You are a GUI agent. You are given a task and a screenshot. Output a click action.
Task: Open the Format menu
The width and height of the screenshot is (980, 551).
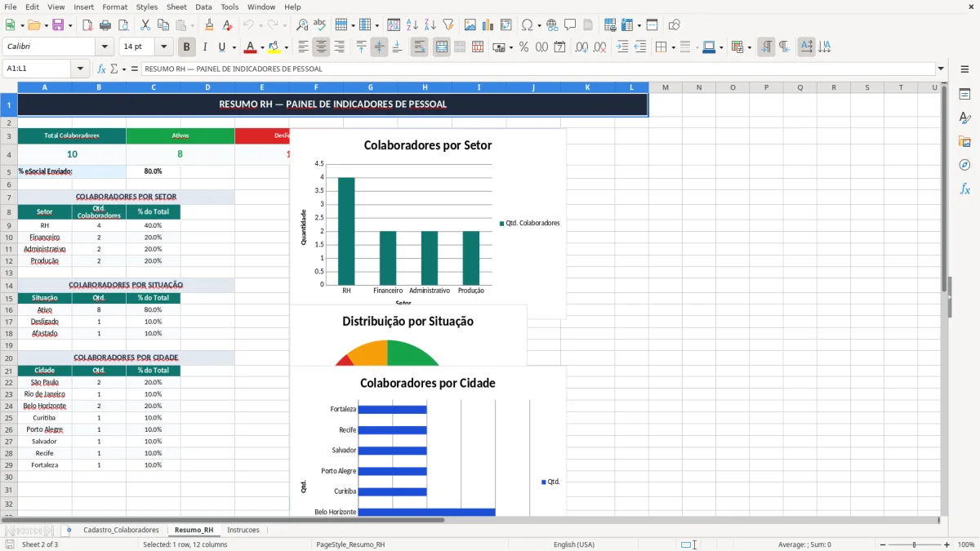coord(115,7)
